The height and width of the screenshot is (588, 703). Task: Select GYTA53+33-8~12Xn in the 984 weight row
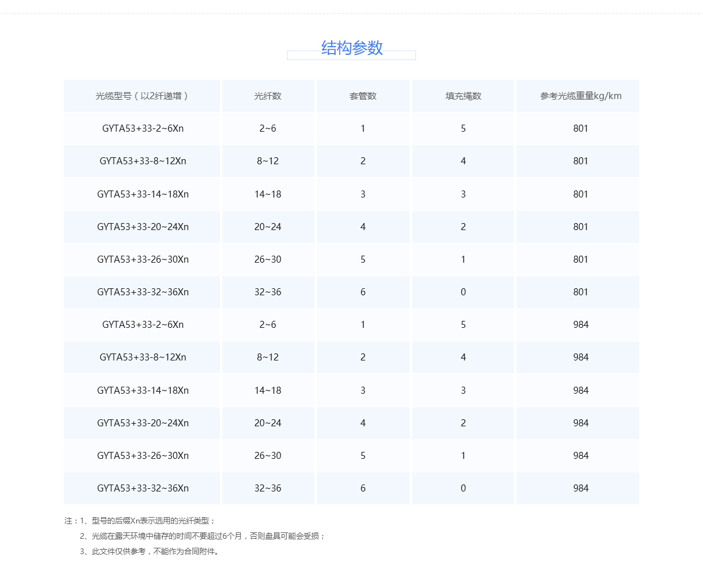pos(143,357)
